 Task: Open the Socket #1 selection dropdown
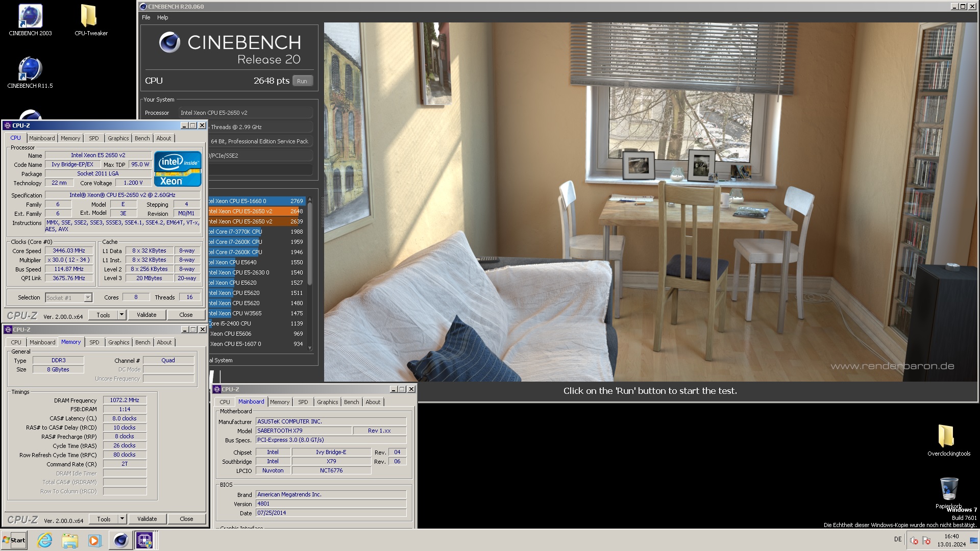pyautogui.click(x=68, y=297)
